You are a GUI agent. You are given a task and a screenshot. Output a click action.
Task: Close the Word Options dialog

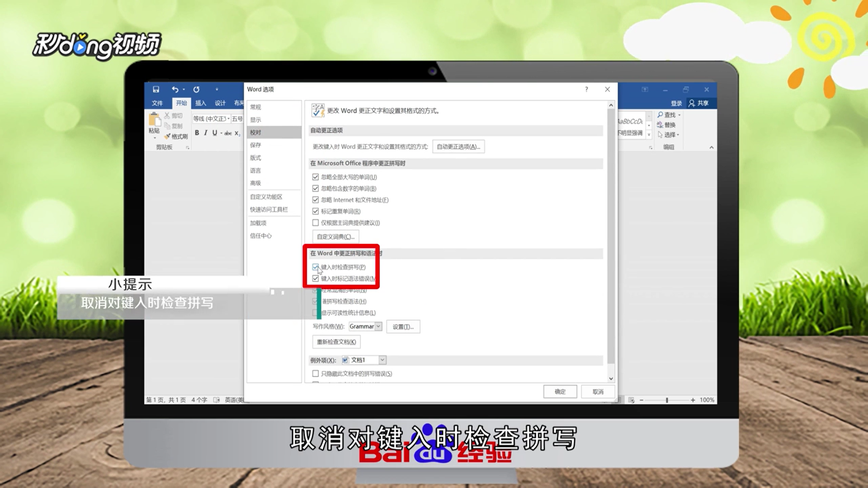608,89
